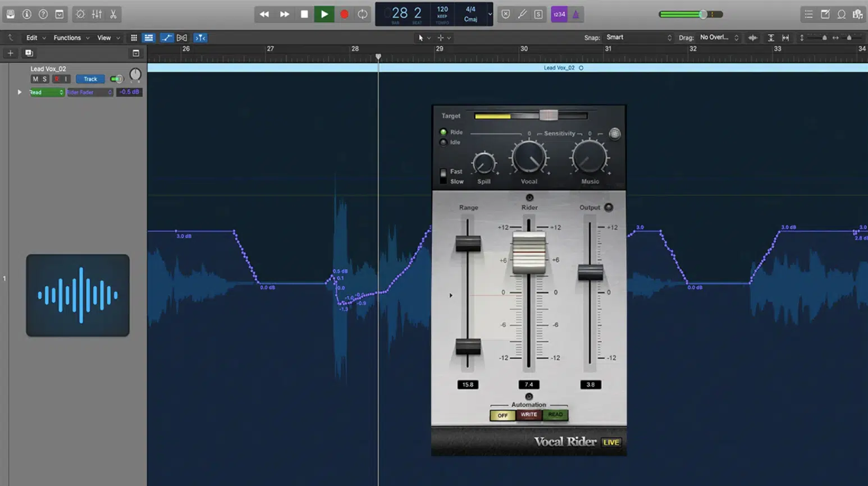Click the red Record button
The image size is (868, 486).
coord(344,14)
